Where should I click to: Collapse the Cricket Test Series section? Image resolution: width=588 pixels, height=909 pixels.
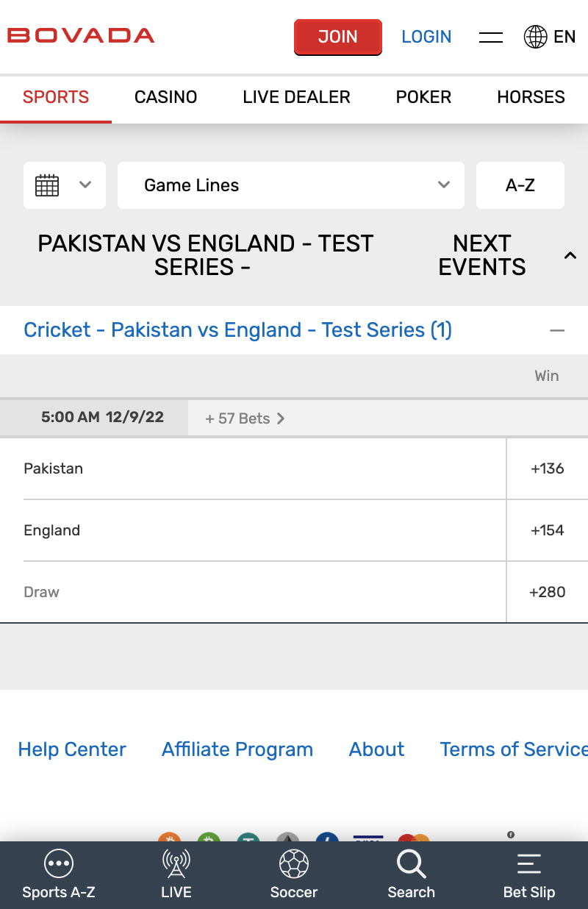tap(557, 330)
